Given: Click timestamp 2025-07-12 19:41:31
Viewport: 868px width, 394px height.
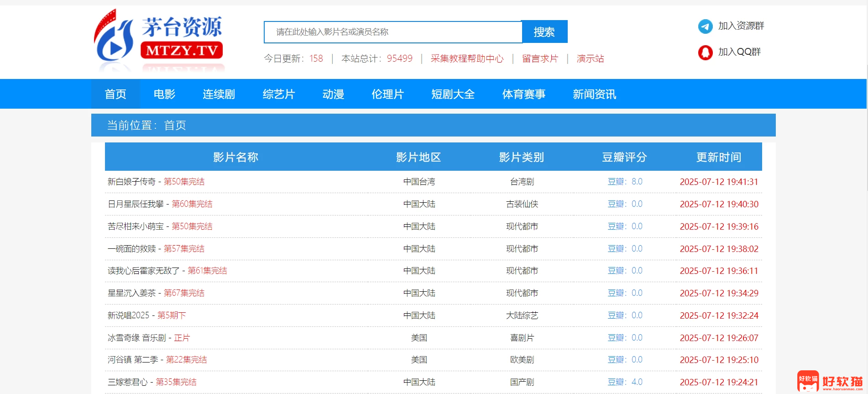Looking at the screenshot, I should tap(719, 182).
